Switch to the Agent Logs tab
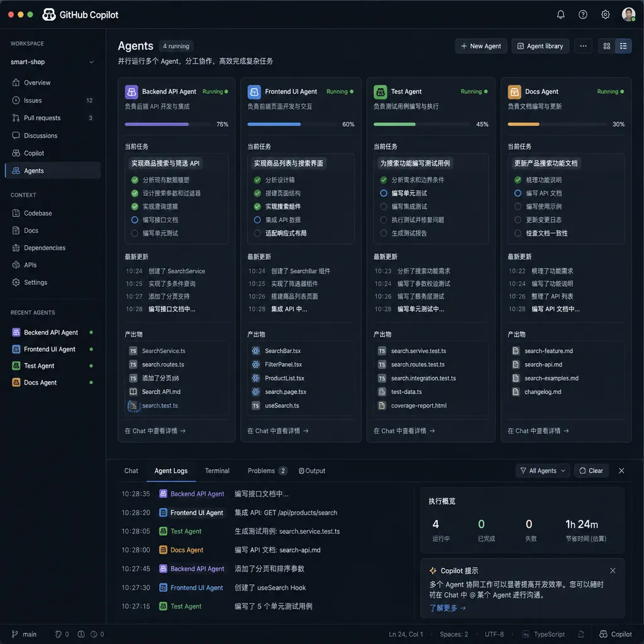 tap(171, 470)
